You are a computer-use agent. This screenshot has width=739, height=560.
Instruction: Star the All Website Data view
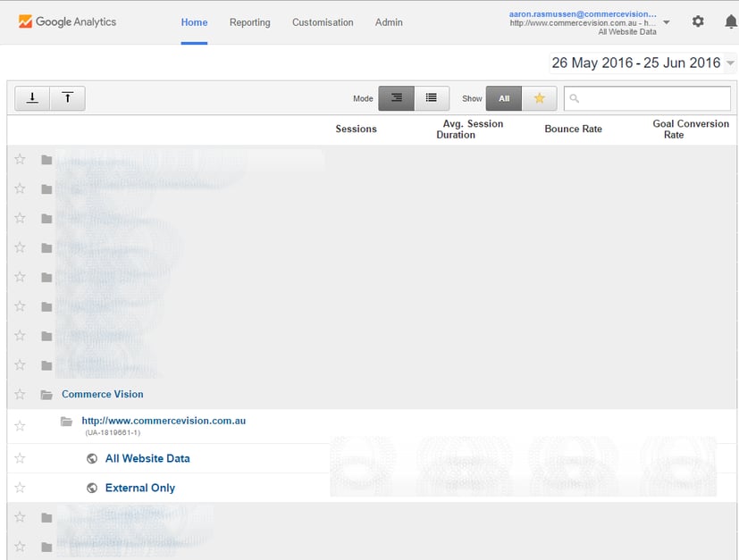pyautogui.click(x=20, y=458)
